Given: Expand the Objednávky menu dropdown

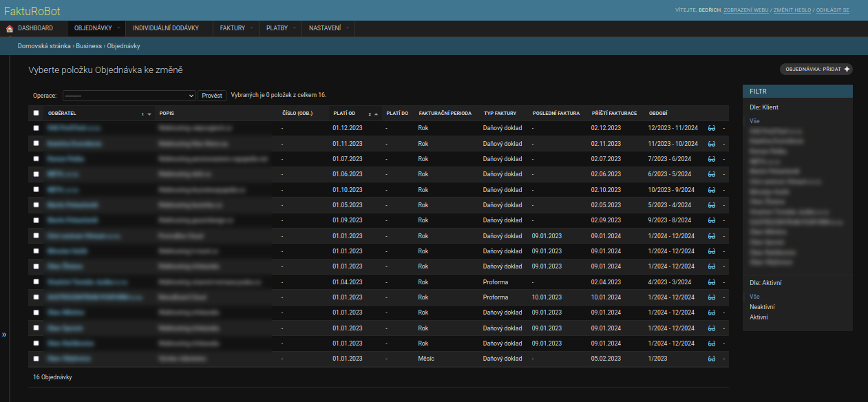Looking at the screenshot, I should coord(96,28).
